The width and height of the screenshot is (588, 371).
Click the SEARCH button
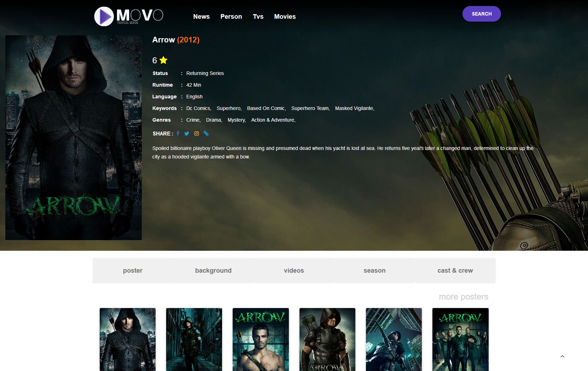click(482, 14)
